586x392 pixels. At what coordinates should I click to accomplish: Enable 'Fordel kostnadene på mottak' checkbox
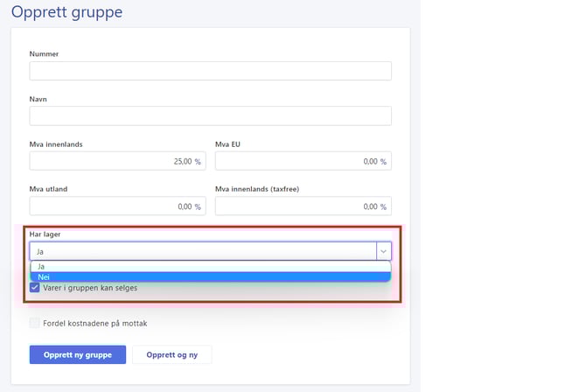[35, 323]
